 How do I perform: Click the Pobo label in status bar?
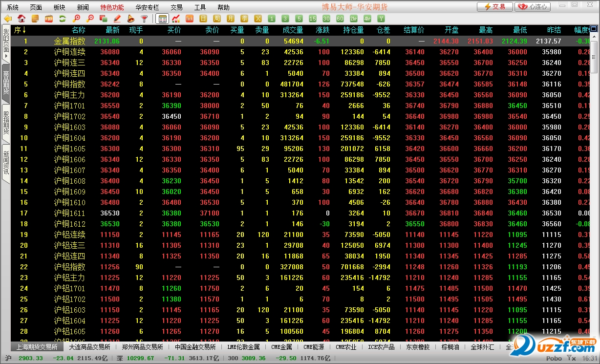(554, 358)
